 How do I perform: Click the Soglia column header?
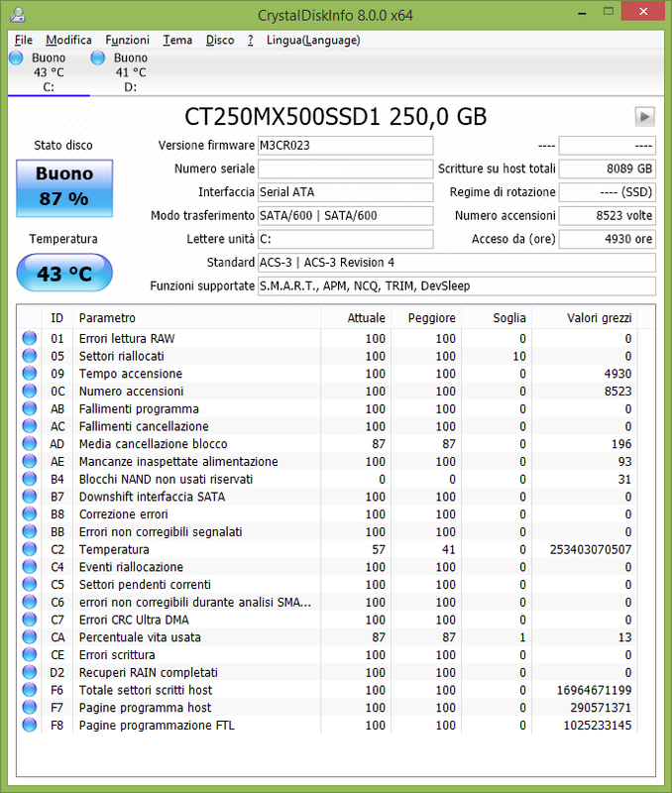[x=497, y=317]
